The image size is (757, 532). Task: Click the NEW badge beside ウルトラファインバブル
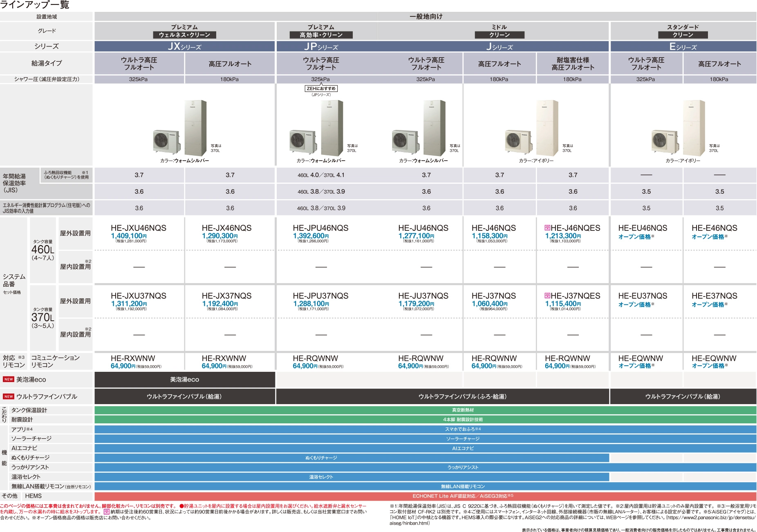[x=8, y=396]
